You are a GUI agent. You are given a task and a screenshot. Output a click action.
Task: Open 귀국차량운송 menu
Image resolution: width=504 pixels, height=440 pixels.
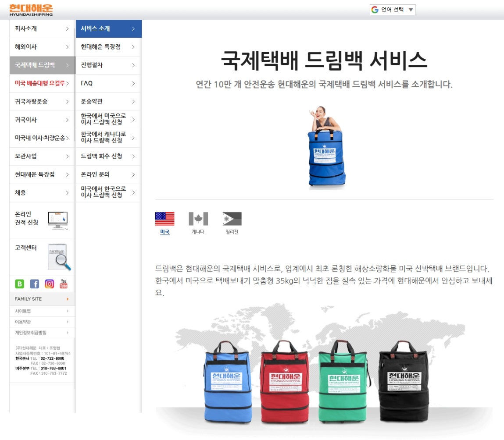[42, 102]
